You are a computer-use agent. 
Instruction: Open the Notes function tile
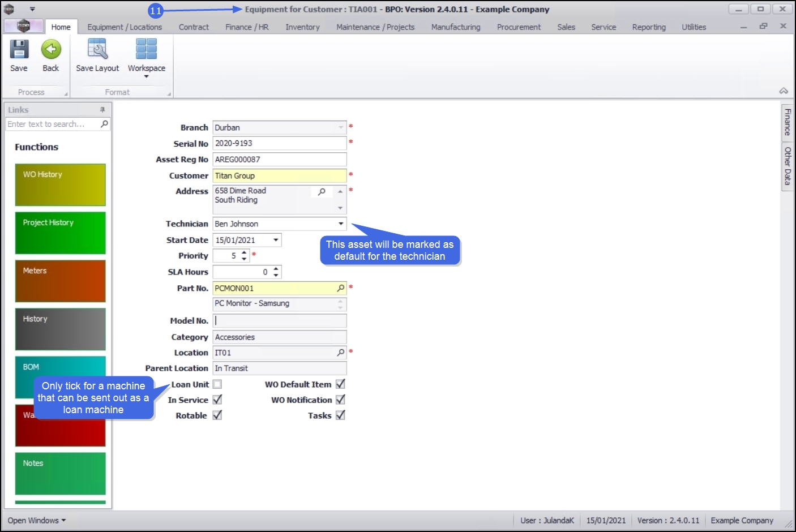tap(60, 474)
